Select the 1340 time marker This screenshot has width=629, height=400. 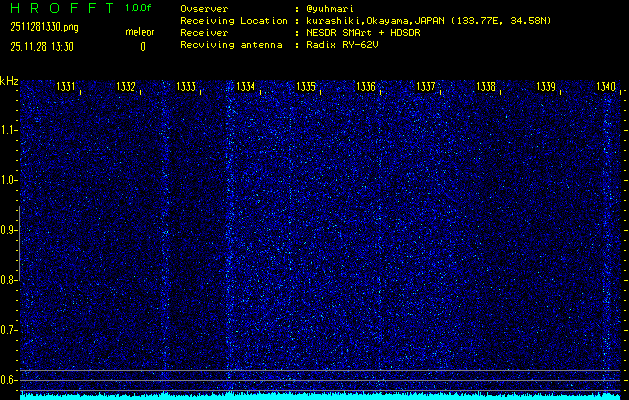(x=606, y=87)
